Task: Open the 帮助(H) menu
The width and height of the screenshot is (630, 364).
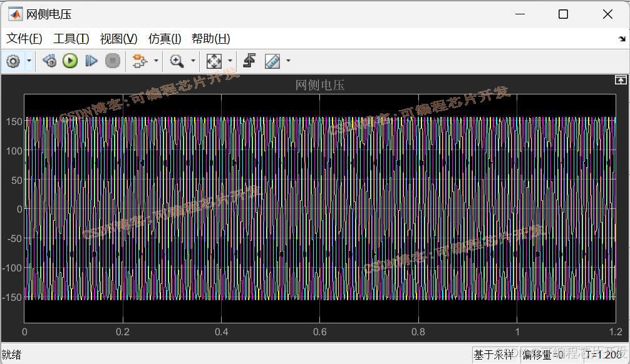Action: tap(211, 39)
